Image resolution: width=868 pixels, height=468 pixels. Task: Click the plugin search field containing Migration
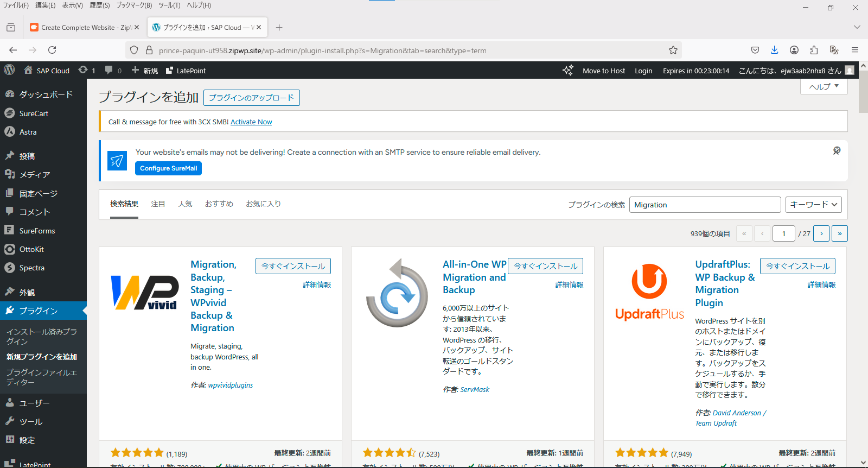click(x=705, y=205)
